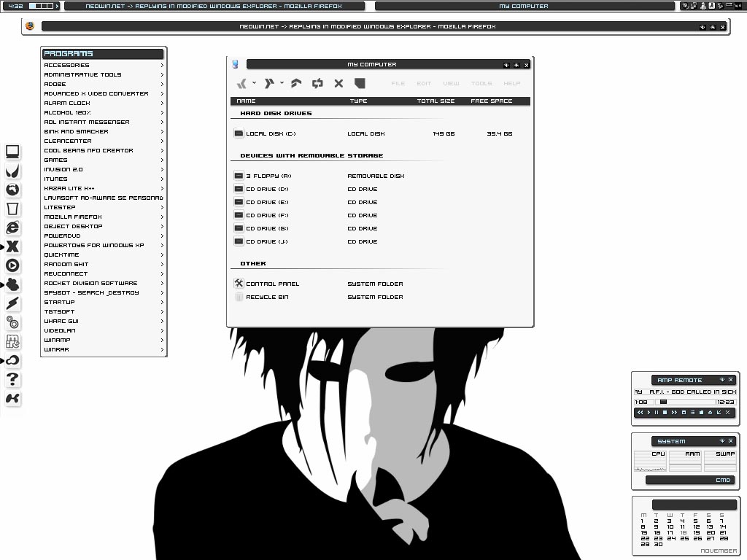
Task: Sort by the Name column header
Action: pyautogui.click(x=246, y=101)
